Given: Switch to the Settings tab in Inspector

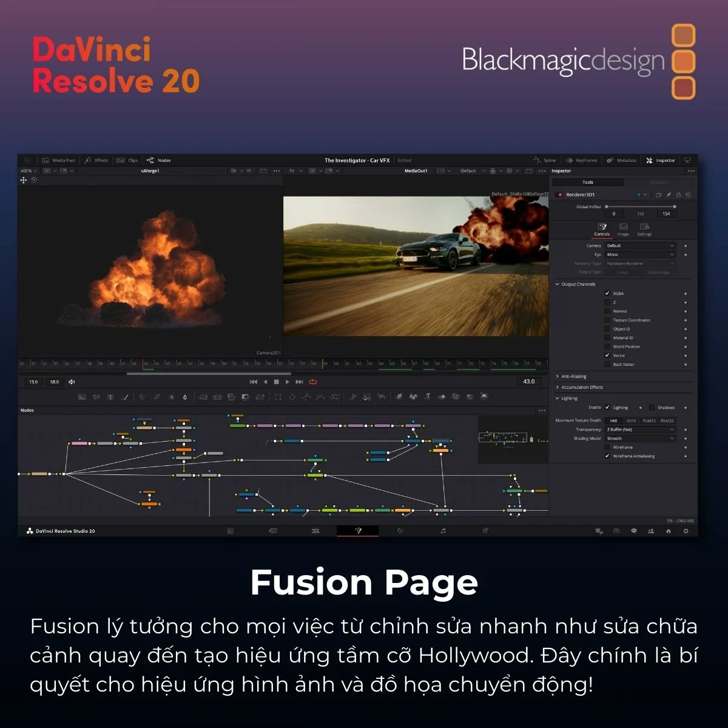Looking at the screenshot, I should click(644, 229).
